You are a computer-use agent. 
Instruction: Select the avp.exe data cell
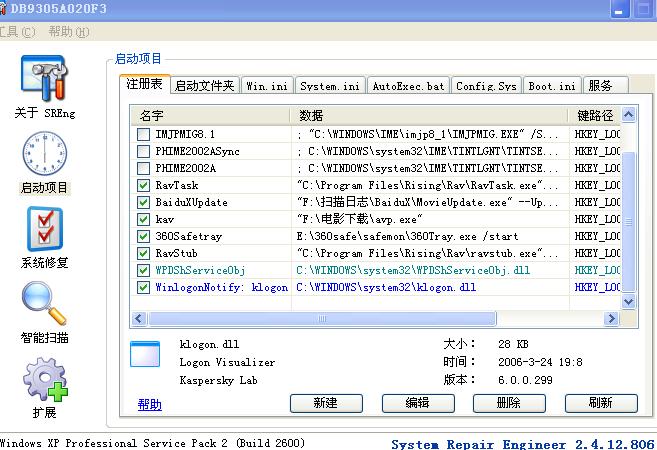click(429, 219)
